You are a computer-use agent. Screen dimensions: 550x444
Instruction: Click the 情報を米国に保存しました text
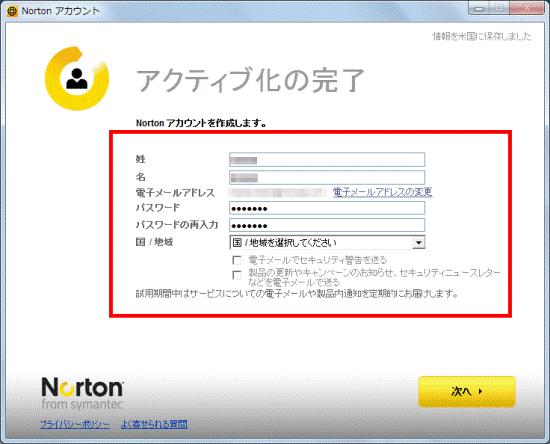482,36
